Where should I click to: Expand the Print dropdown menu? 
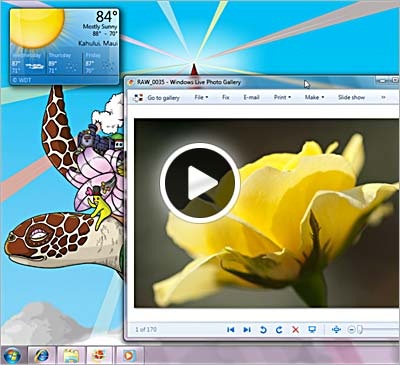pyautogui.click(x=282, y=97)
